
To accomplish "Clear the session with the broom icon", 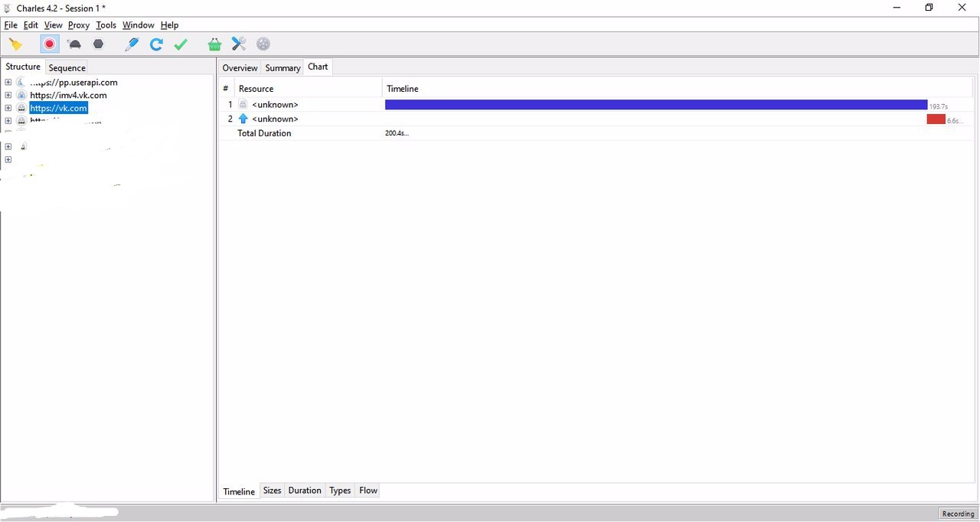I will (x=15, y=44).
